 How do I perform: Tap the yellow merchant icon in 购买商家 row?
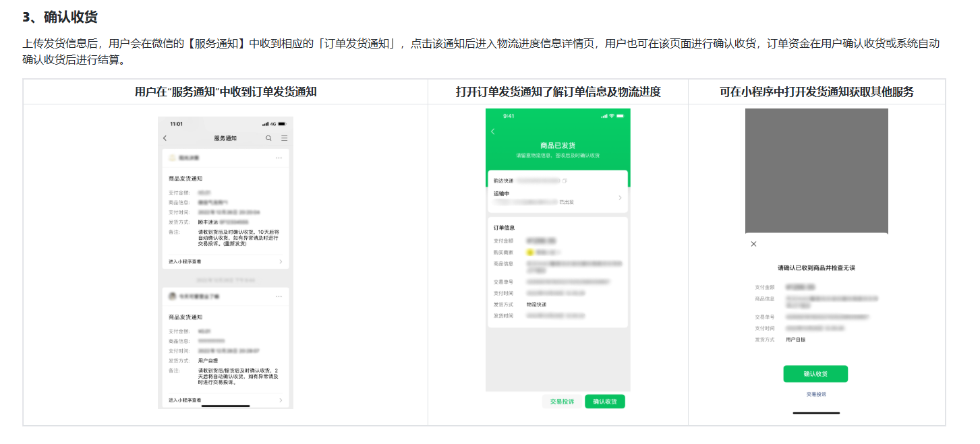pyautogui.click(x=529, y=252)
